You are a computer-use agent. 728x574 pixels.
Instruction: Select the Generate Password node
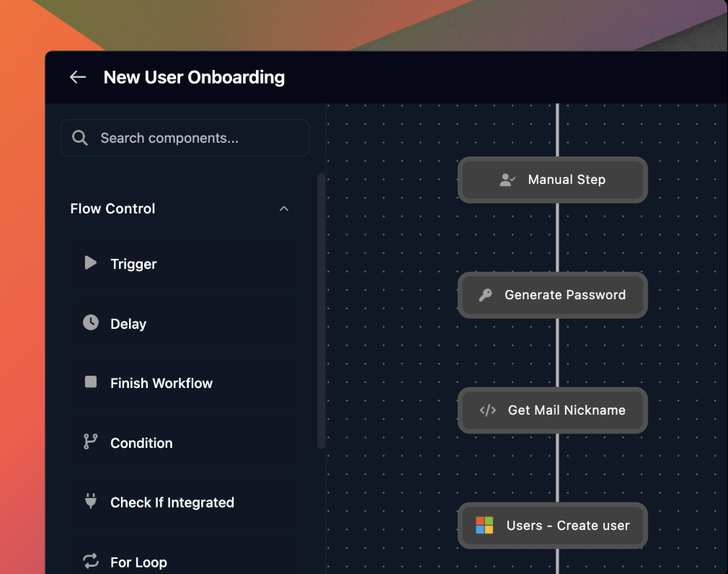pyautogui.click(x=565, y=295)
